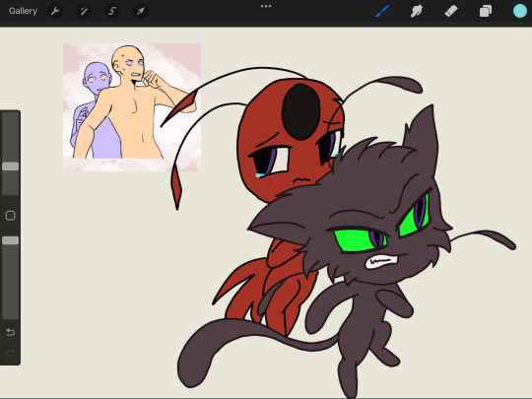Open the Adjustments magic wand menu
This screenshot has width=532, height=399.
[x=84, y=11]
